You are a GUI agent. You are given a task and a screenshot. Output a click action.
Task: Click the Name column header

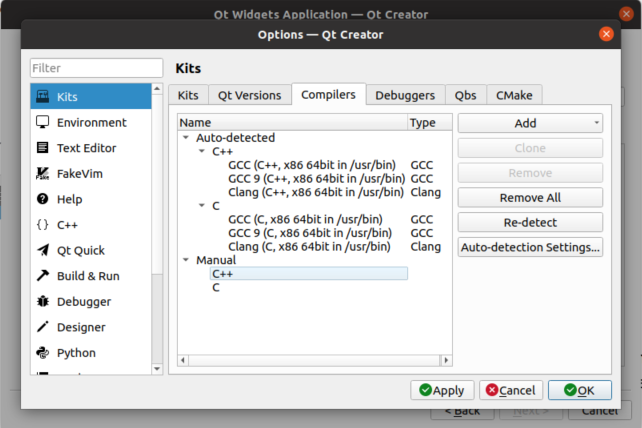click(x=293, y=122)
